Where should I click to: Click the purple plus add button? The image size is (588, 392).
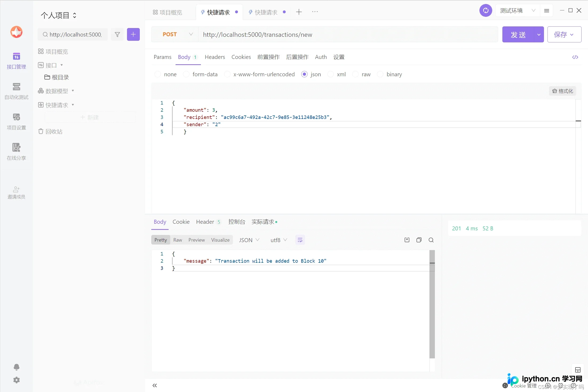click(133, 34)
